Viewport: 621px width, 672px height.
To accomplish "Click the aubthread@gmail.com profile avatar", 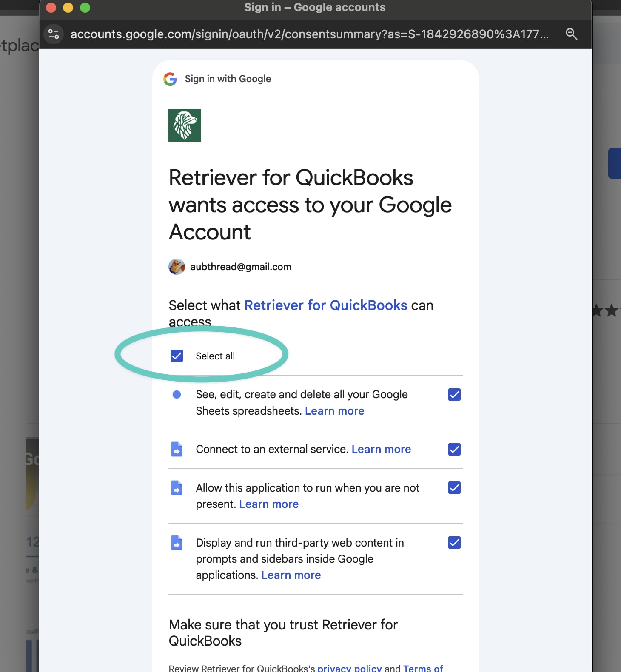I will coord(177,267).
